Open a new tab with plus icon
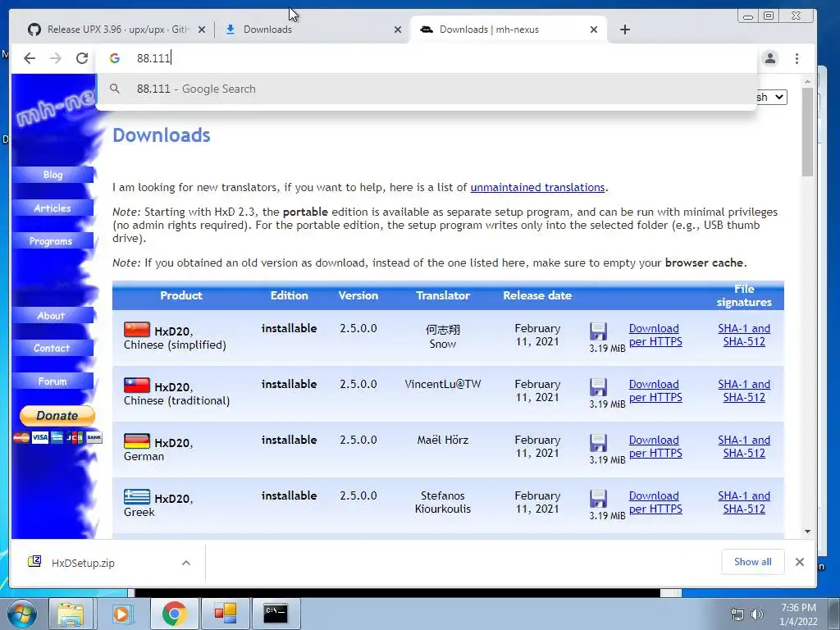840x630 pixels. pos(624,30)
